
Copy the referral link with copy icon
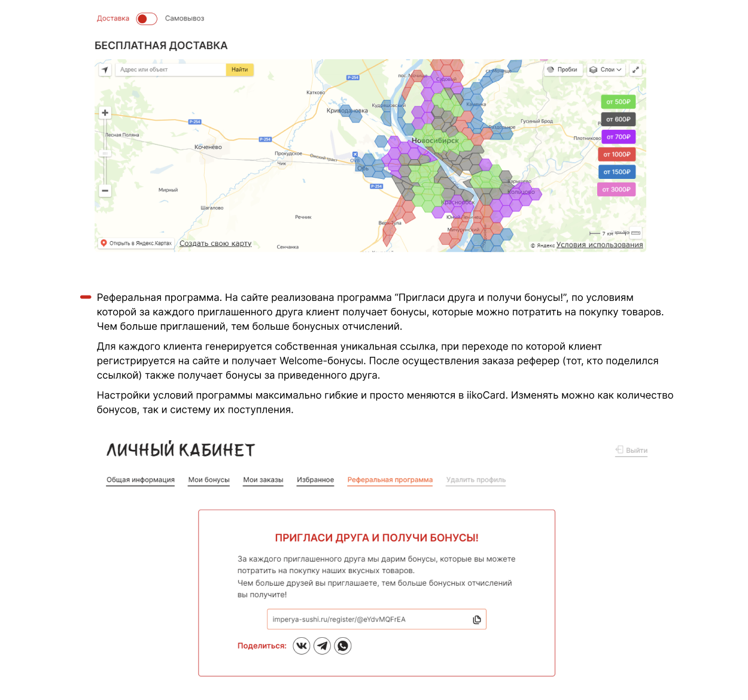[x=477, y=620]
